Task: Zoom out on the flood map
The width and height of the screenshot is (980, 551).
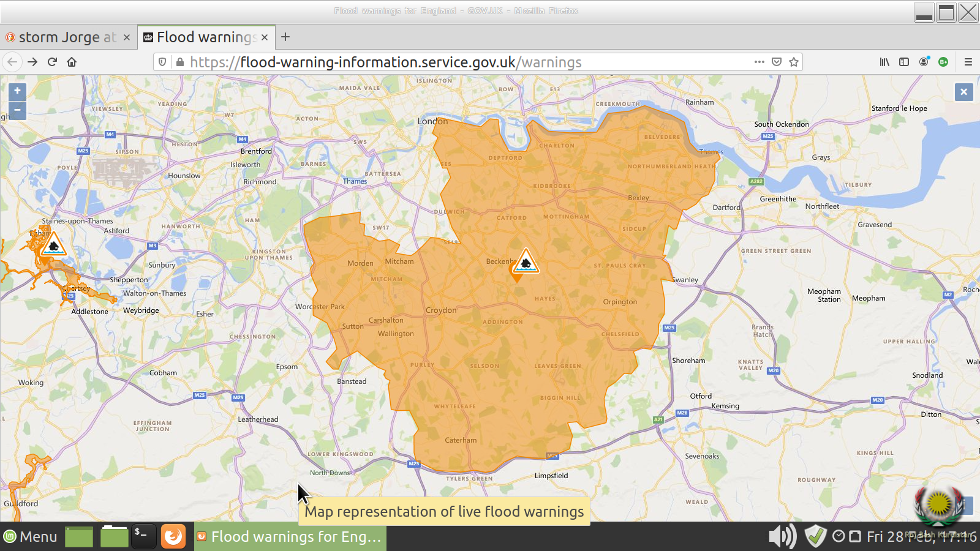Action: pyautogui.click(x=17, y=110)
